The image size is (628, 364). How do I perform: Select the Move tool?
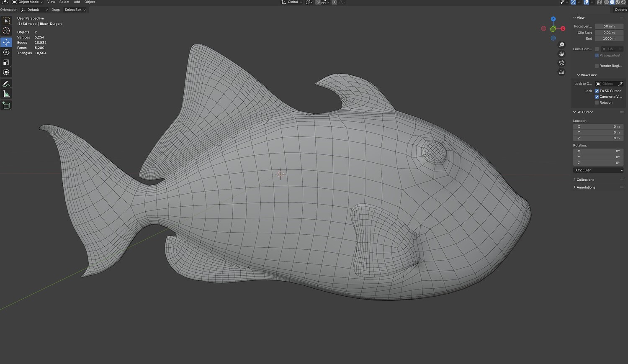(6, 42)
